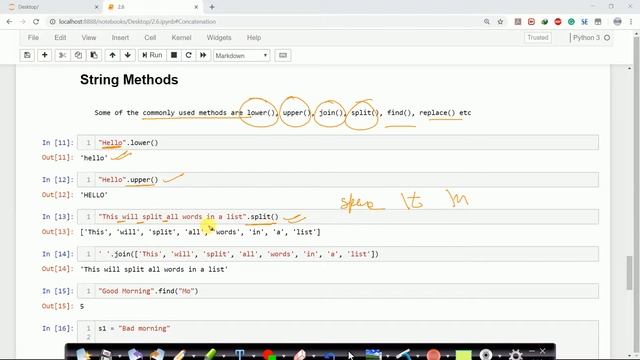Open the Help menu

(254, 38)
